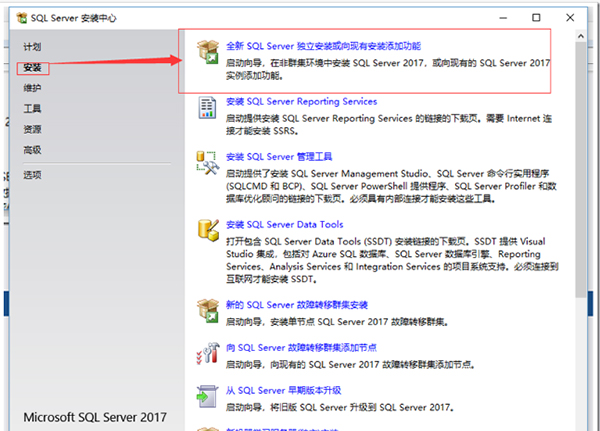Select 安装 in the sidebar
Image resolution: width=600 pixels, height=431 pixels.
[32, 68]
